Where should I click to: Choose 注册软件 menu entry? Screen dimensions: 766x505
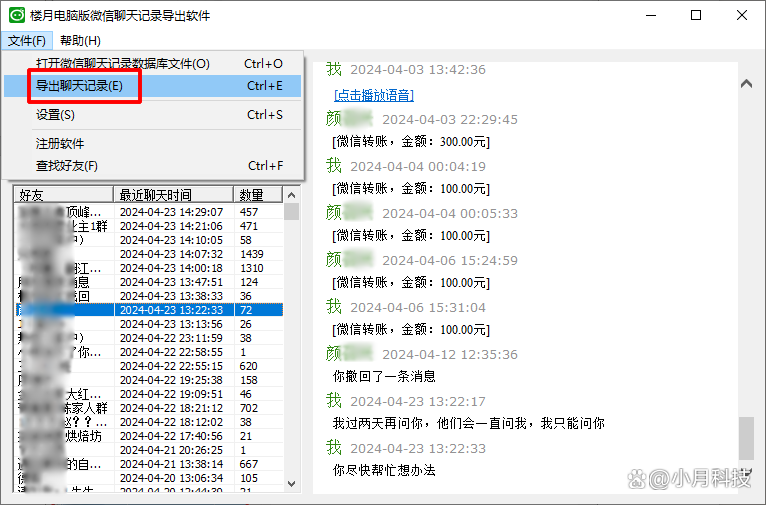tap(152, 144)
